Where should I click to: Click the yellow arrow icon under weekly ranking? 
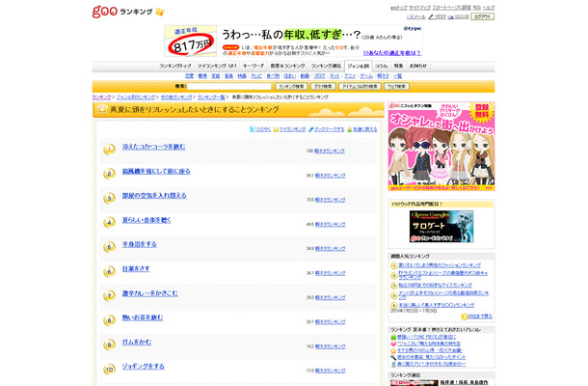click(465, 317)
